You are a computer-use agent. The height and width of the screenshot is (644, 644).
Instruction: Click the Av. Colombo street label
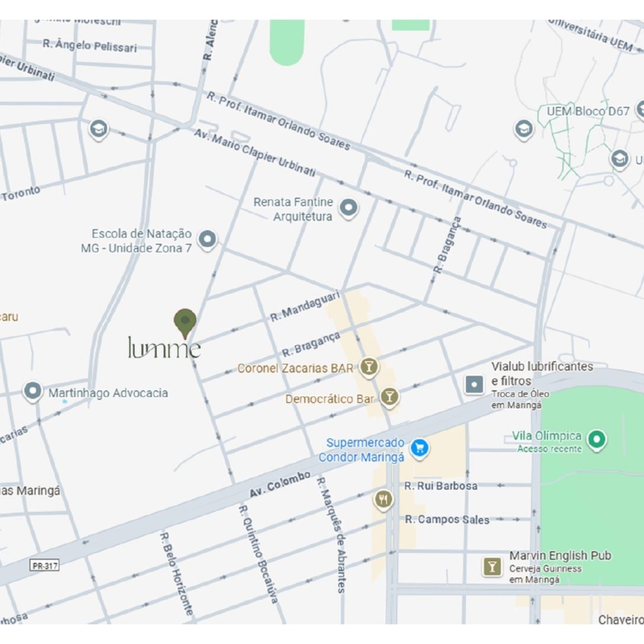(280, 484)
